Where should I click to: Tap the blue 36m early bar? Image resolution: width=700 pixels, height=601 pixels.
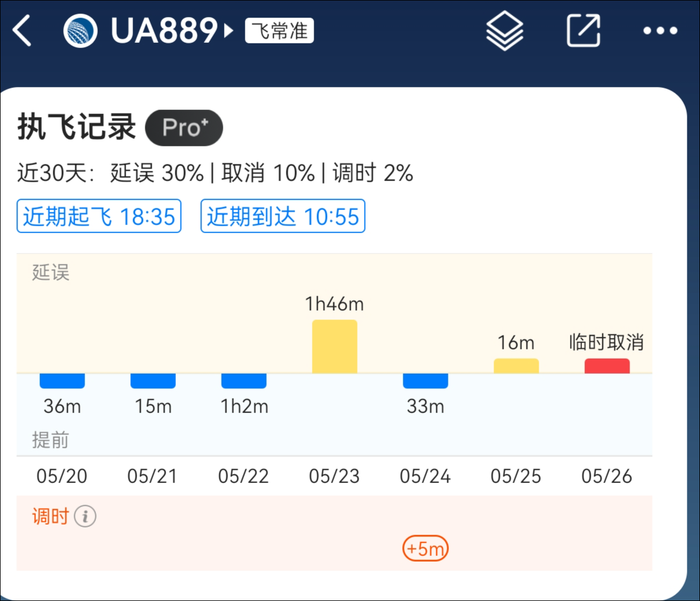pyautogui.click(x=62, y=381)
